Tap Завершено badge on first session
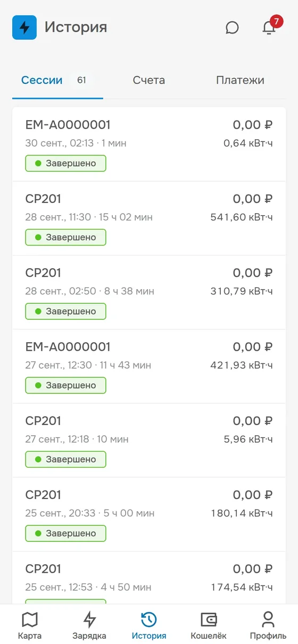Image resolution: width=298 pixels, height=644 pixels. point(65,163)
